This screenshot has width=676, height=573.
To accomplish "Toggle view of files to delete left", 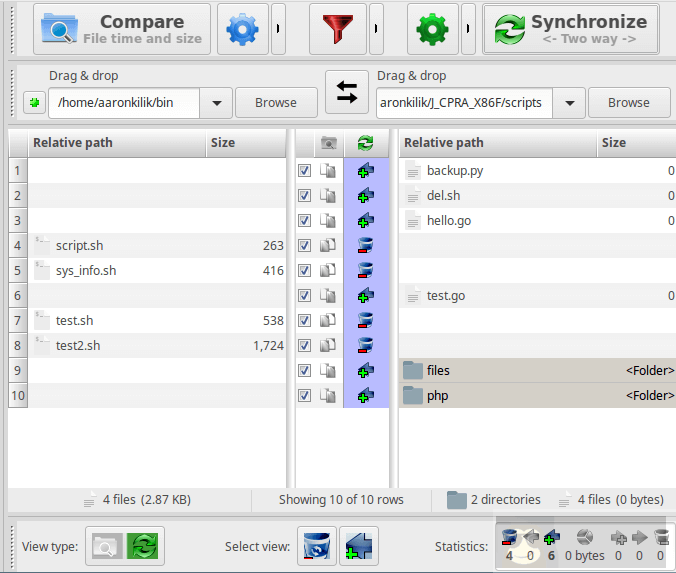I will (317, 546).
